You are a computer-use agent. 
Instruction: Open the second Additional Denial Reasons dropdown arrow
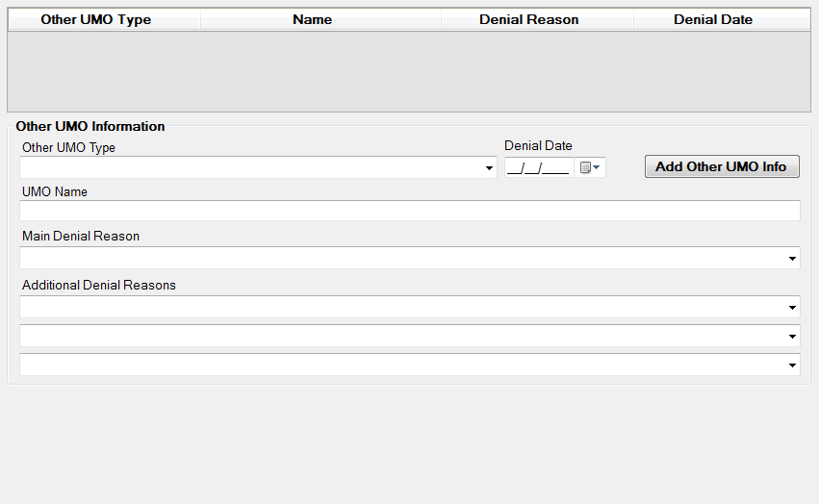[792, 337]
